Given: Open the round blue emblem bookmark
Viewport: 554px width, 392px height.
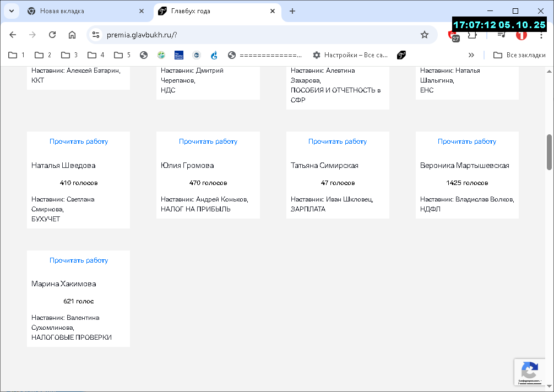Looking at the screenshot, I should coord(197,55).
